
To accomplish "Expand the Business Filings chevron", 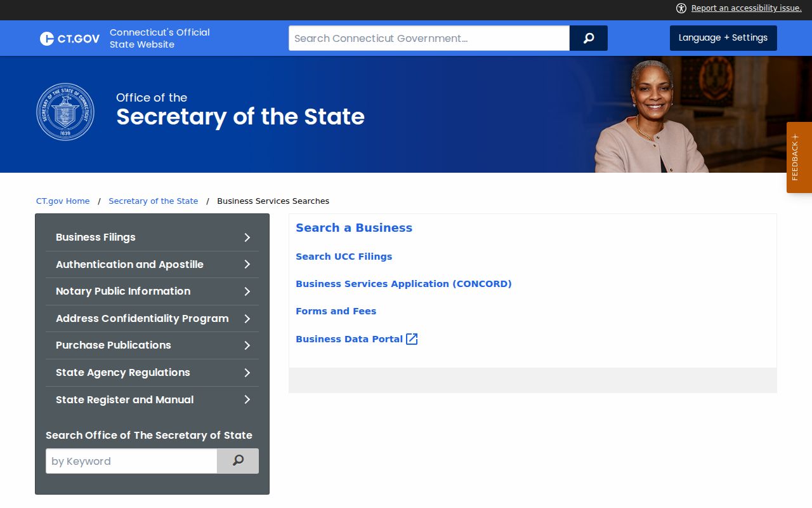I will coord(247,237).
